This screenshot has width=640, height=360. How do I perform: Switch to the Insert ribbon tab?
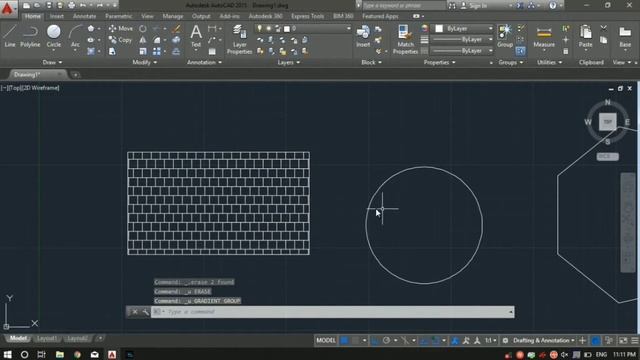point(57,16)
